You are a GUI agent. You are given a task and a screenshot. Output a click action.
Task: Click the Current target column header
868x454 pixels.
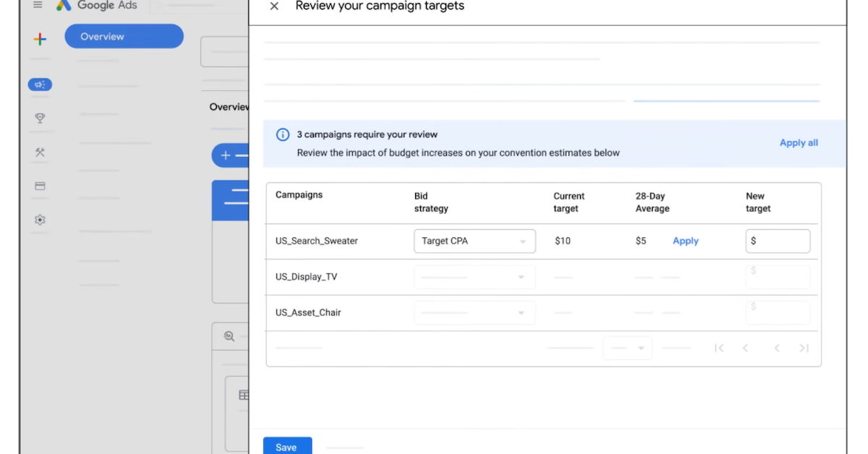(x=569, y=202)
